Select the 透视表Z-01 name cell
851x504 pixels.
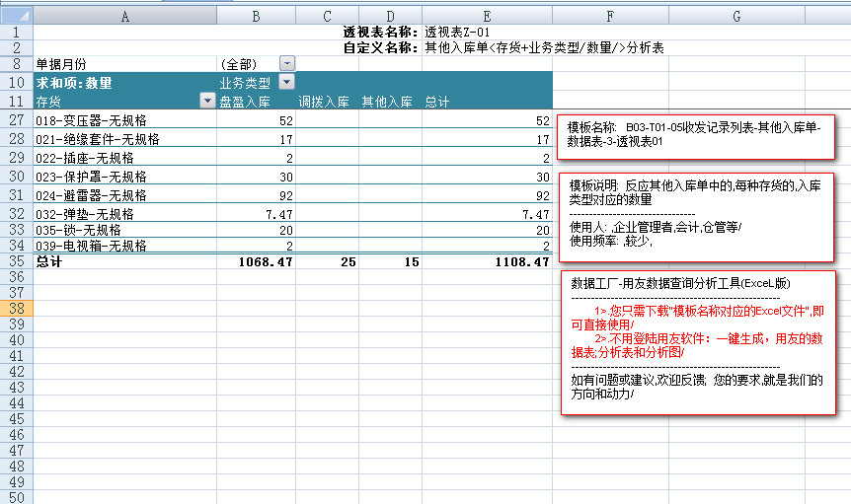point(457,32)
